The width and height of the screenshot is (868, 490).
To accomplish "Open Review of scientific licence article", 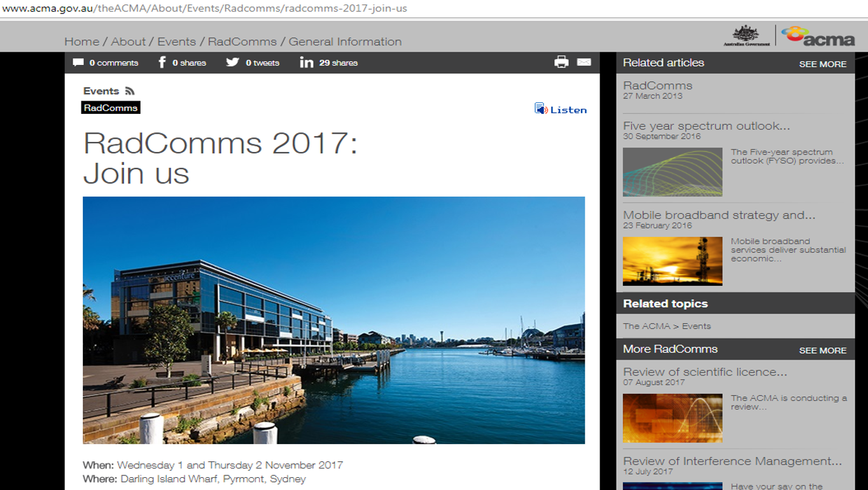I will click(705, 372).
